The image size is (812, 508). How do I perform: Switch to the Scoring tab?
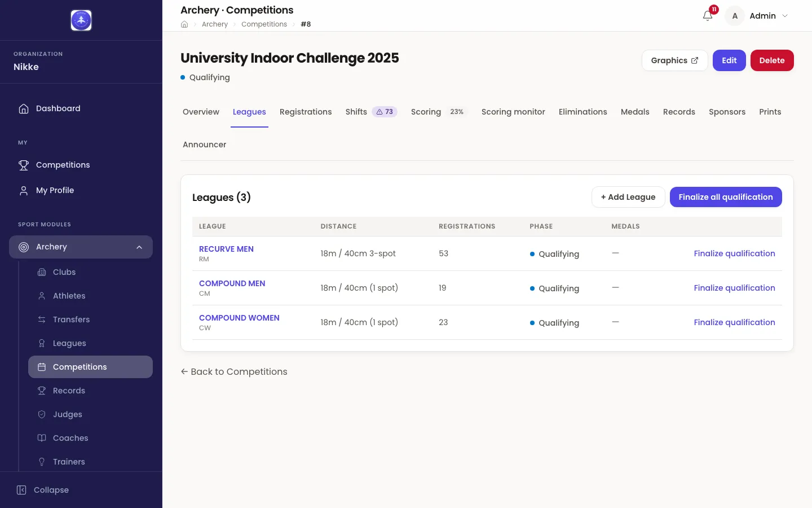click(439, 112)
